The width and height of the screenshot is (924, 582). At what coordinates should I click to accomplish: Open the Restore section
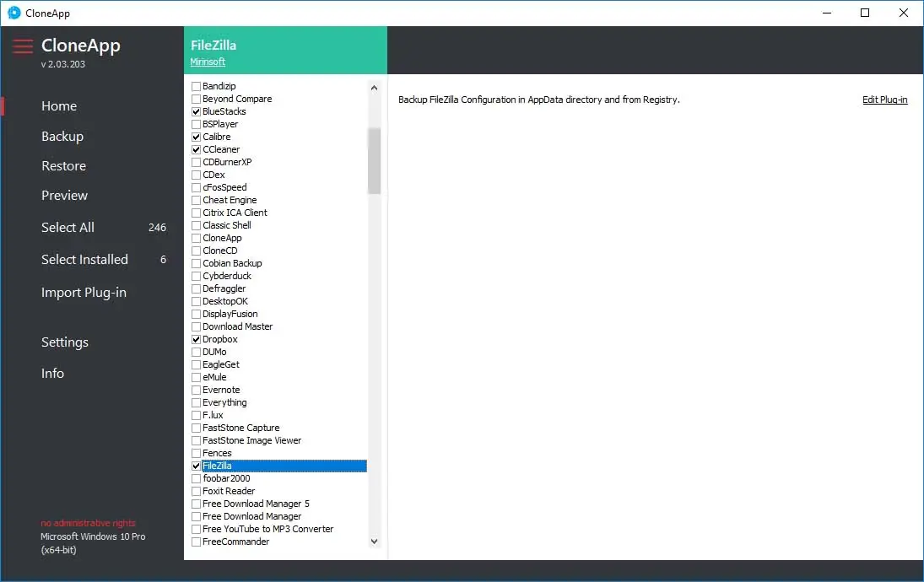[63, 166]
